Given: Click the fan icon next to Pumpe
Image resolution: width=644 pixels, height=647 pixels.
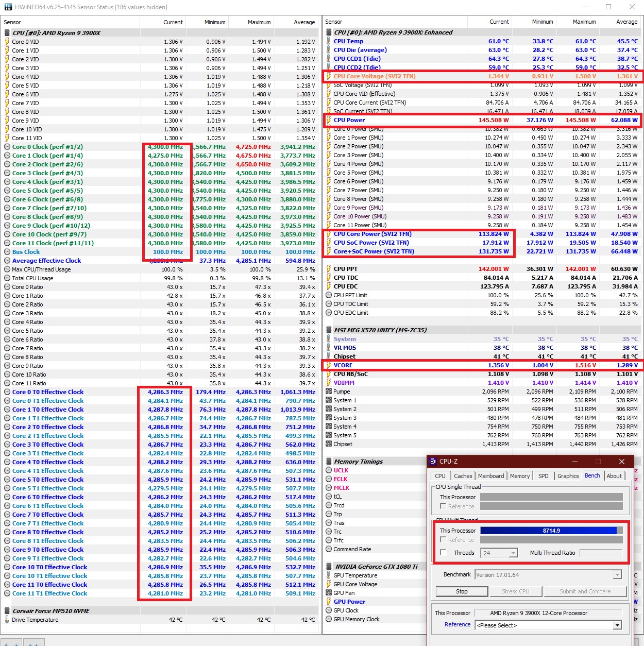Looking at the screenshot, I should tap(329, 391).
